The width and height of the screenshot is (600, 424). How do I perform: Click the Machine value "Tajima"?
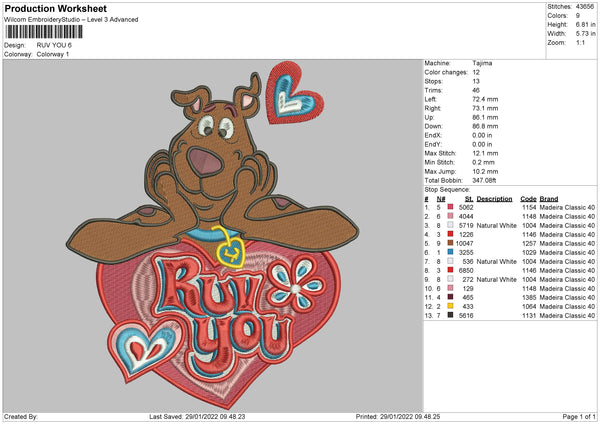pos(482,63)
